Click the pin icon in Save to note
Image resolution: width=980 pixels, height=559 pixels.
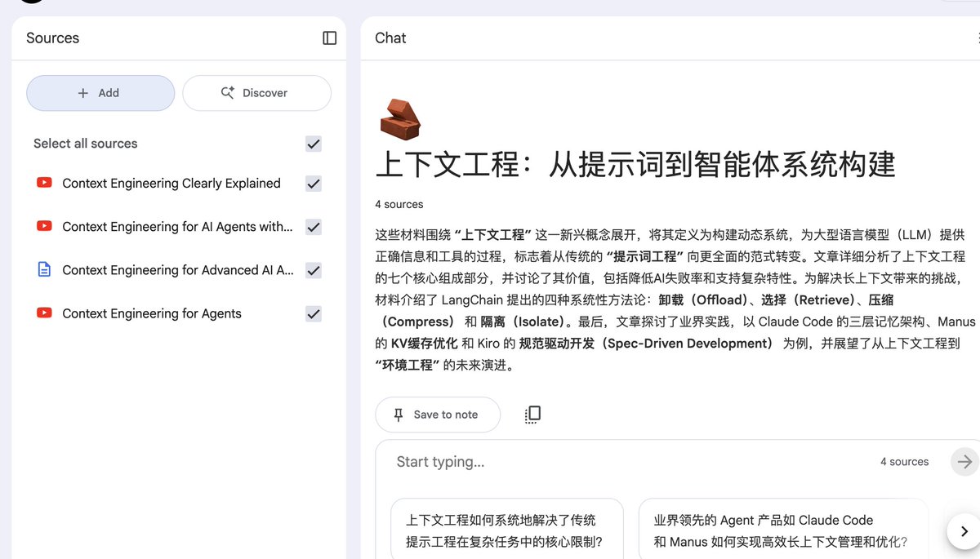click(x=399, y=415)
